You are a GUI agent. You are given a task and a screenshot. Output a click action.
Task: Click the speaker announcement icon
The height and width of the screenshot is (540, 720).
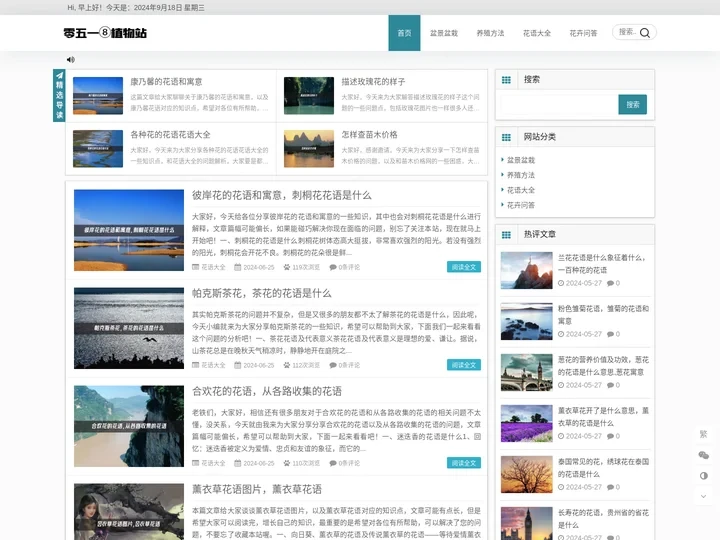tap(71, 60)
